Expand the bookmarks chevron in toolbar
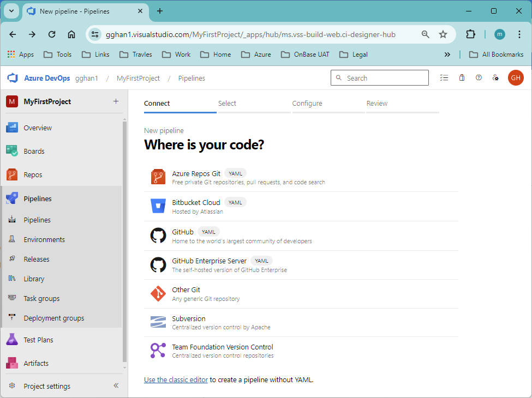This screenshot has width=532, height=398. (447, 54)
